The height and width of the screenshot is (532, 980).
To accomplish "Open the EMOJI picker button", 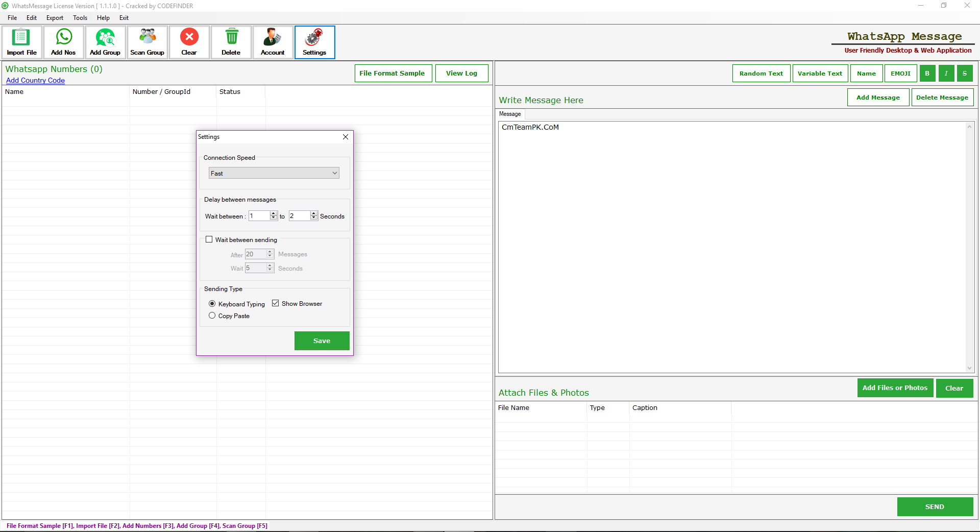I will click(x=900, y=74).
